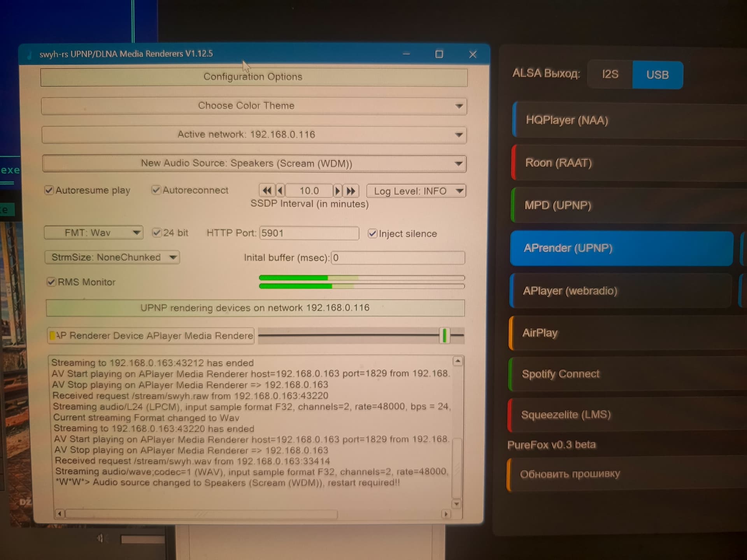Click the log scroll-right arrow
Screen dimensions: 747x560
click(446, 514)
